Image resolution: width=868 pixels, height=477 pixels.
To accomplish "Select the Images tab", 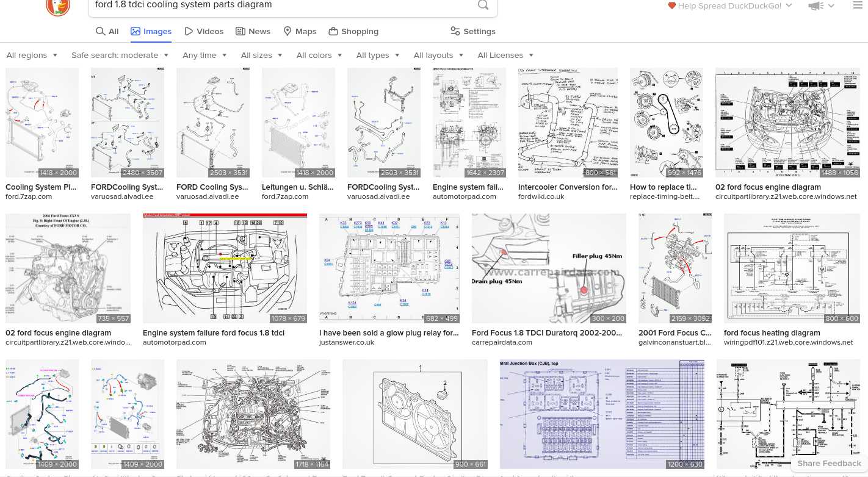I will [151, 31].
